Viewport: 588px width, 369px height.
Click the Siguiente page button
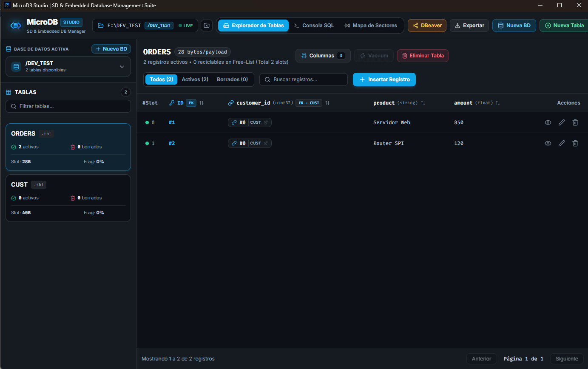point(567,359)
